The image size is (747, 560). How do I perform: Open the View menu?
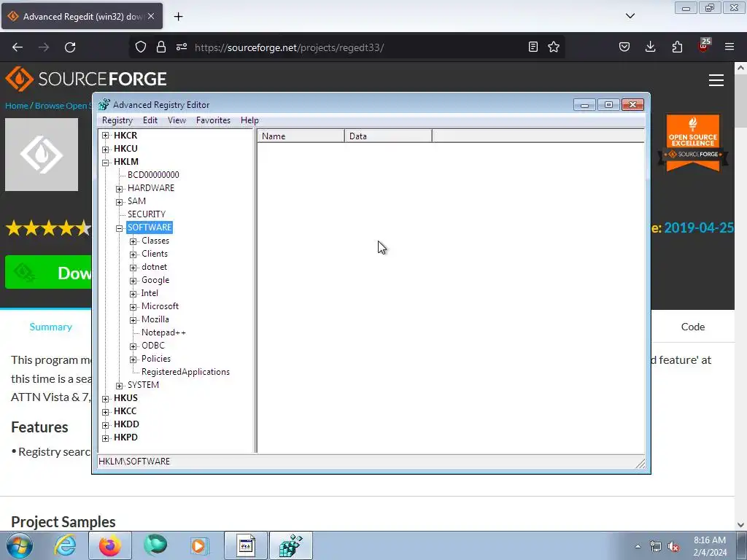(177, 120)
